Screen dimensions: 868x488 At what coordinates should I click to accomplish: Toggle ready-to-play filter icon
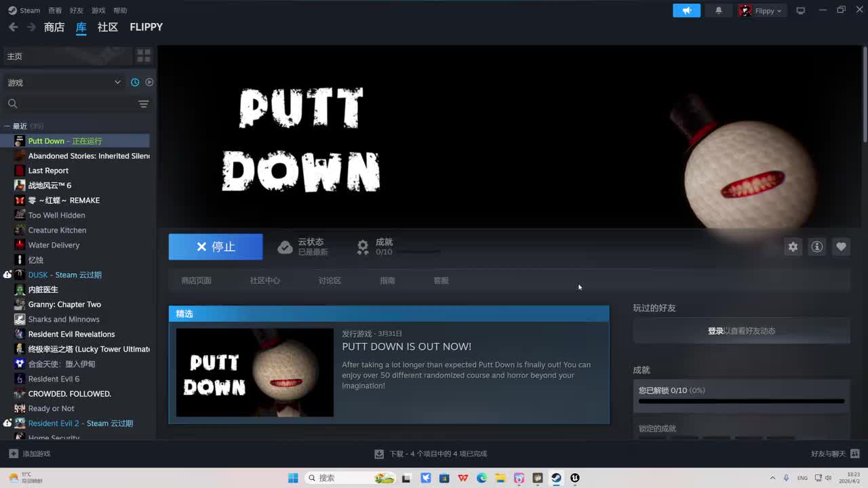[149, 82]
